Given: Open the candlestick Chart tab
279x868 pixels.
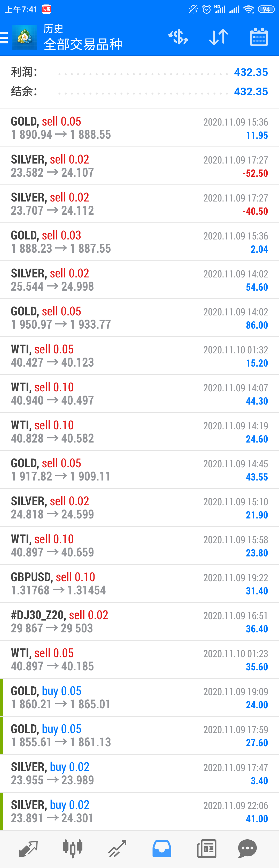Looking at the screenshot, I should click(x=72, y=848).
